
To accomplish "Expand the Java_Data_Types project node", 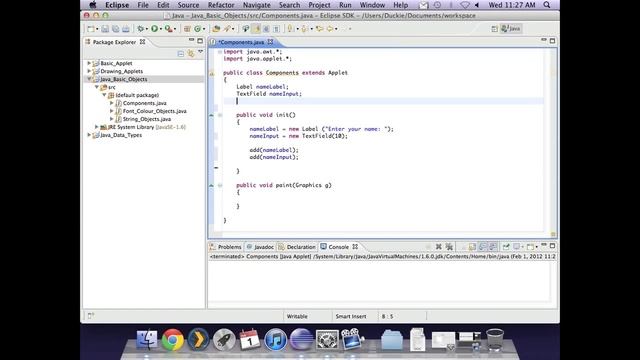I will tap(89, 135).
